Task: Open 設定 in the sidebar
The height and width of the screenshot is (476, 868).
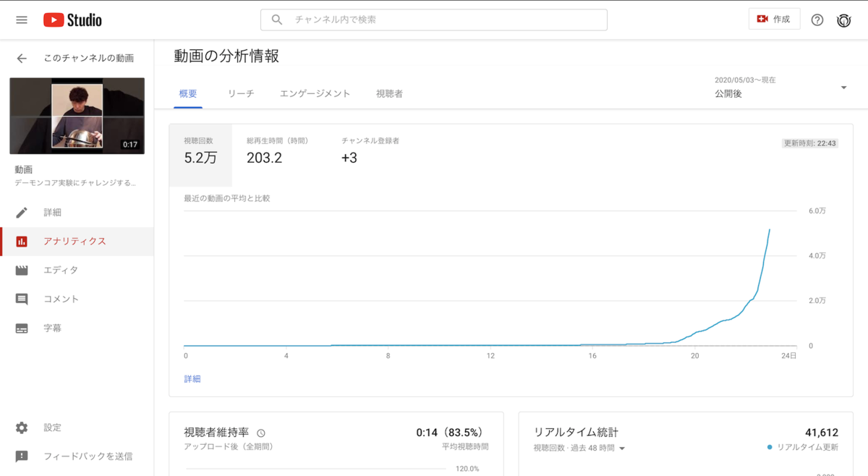Action: coord(77,428)
